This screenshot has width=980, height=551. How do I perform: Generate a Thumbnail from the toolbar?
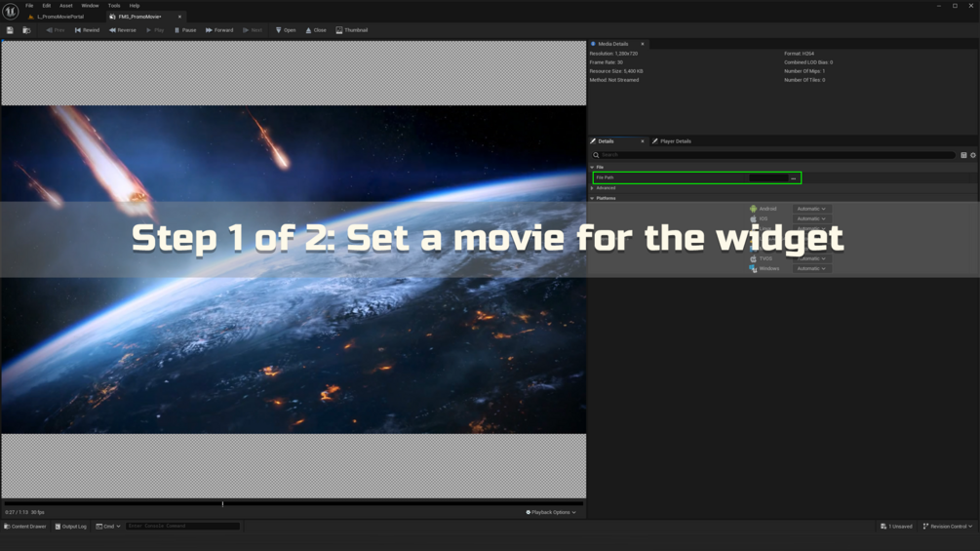(352, 30)
